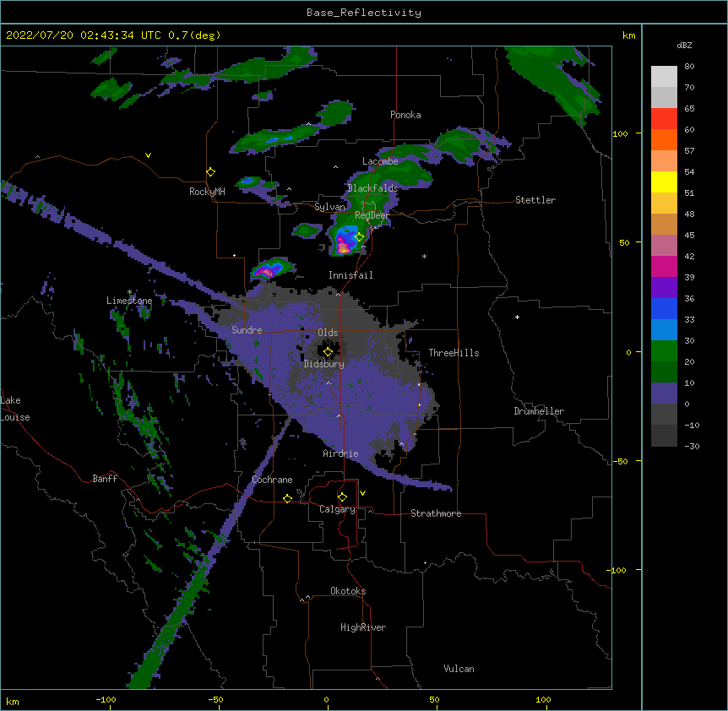Click the Olds town label
The width and height of the screenshot is (728, 711).
pyautogui.click(x=328, y=333)
